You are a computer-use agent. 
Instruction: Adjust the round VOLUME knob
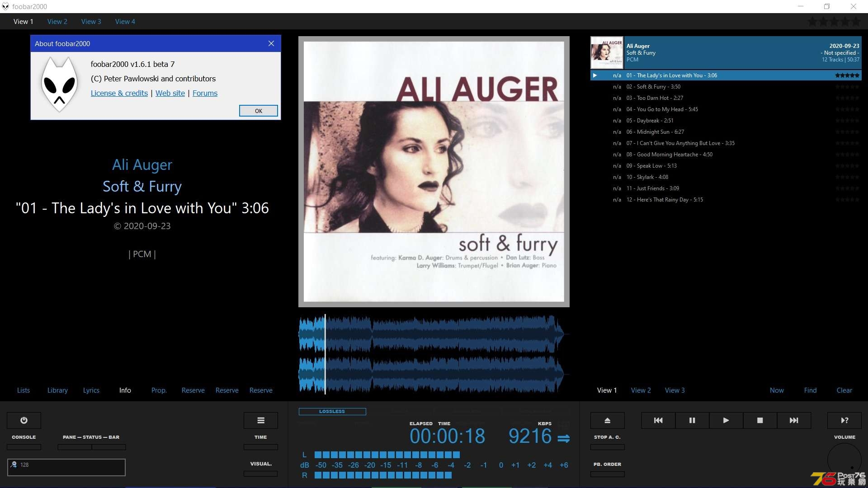(x=844, y=460)
